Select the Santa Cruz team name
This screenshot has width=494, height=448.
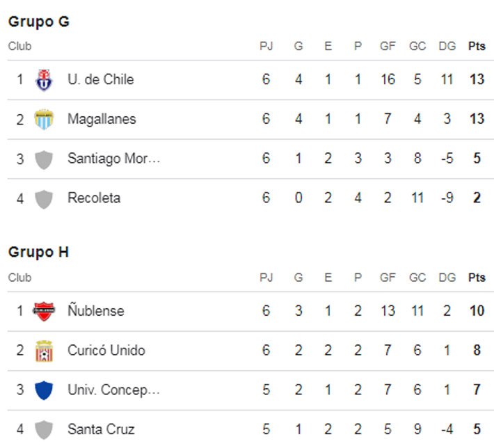point(101,429)
